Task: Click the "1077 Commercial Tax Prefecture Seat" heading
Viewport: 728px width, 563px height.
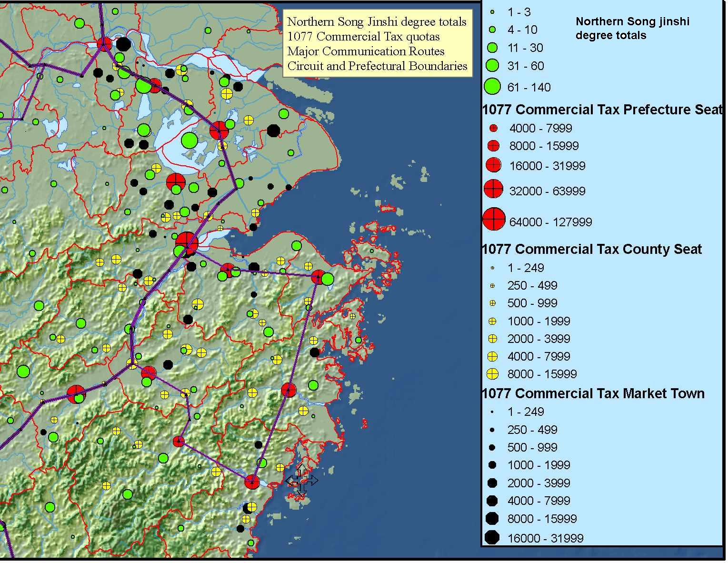Action: [x=602, y=110]
